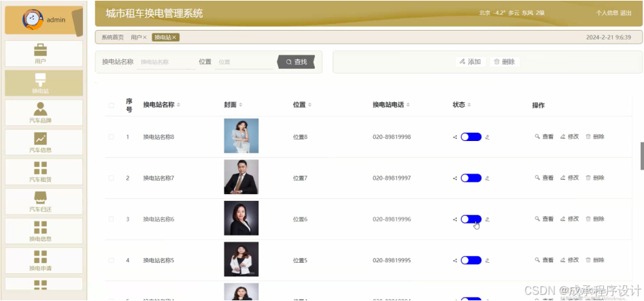Open the 换电信息 grid icon
Image resolution: width=644 pixels, height=301 pixels.
tap(40, 227)
